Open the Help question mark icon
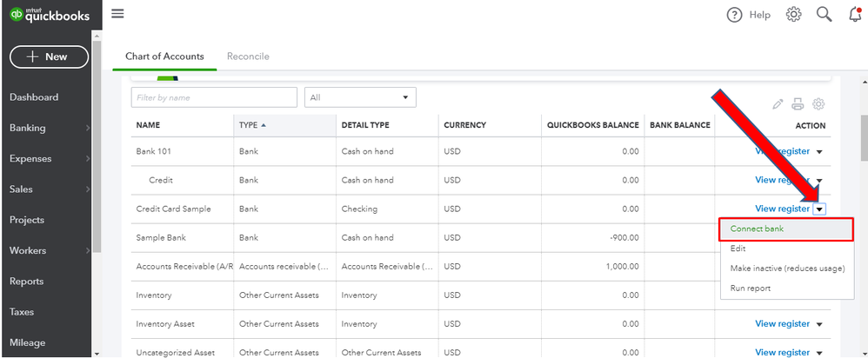868x358 pixels. click(734, 15)
